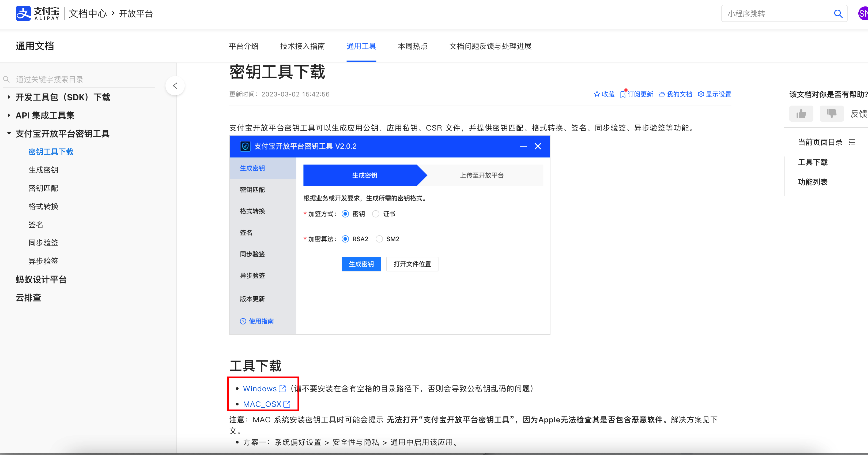
Task: Open the 技术接入指南 tab
Action: pos(302,46)
